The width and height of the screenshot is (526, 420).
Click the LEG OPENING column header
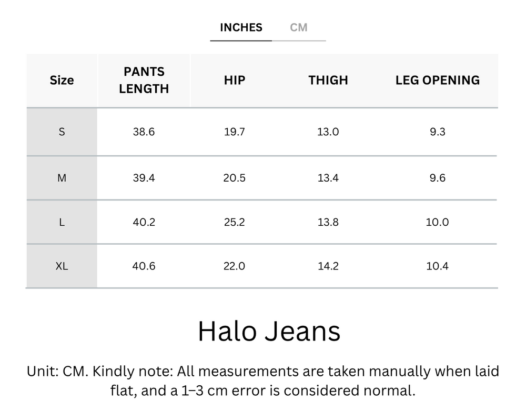coord(437,80)
